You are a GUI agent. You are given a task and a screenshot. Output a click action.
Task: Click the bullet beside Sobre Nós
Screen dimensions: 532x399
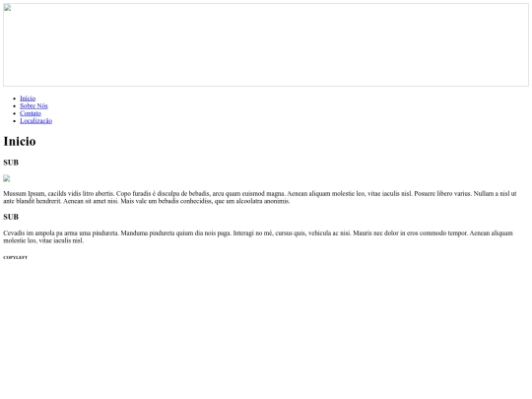[14, 106]
